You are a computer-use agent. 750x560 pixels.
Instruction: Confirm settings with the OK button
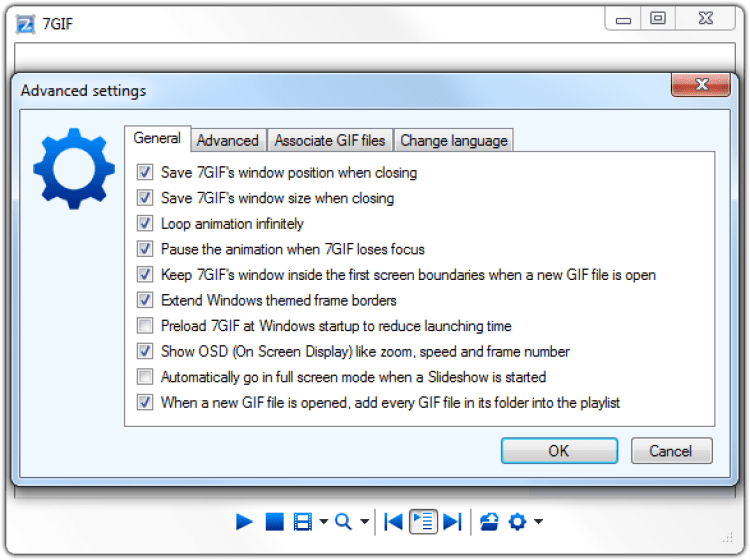pos(559,450)
